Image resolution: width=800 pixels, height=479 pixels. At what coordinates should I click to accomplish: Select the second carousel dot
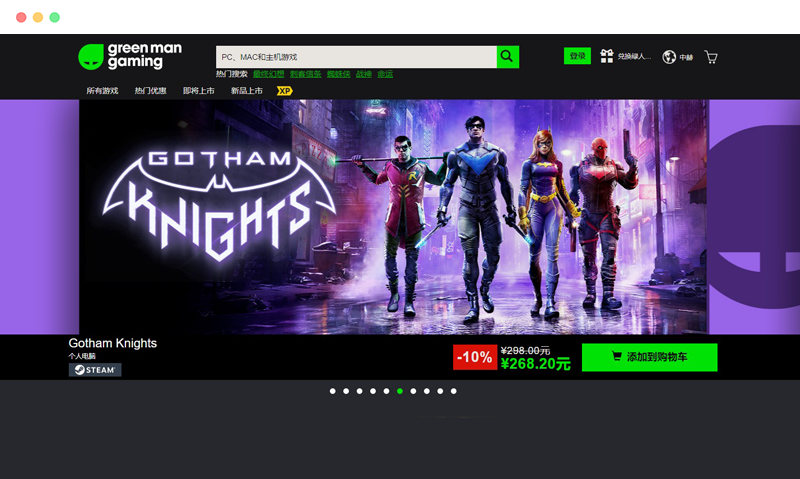pyautogui.click(x=346, y=391)
